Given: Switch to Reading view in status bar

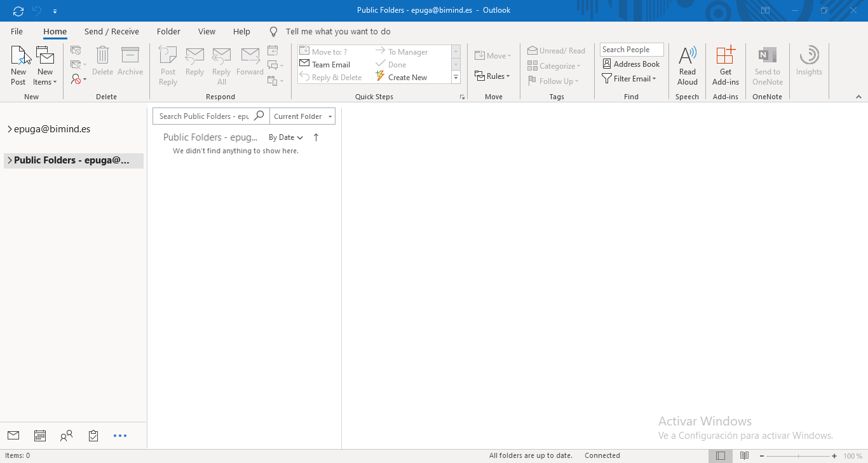Looking at the screenshot, I should 744,455.
